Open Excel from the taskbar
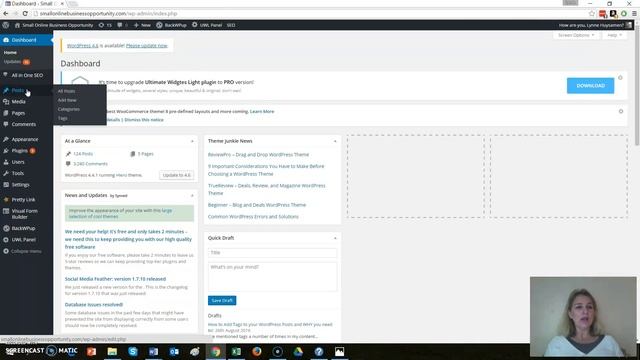Viewport: 640px width, 360px height. pyautogui.click(x=236, y=351)
